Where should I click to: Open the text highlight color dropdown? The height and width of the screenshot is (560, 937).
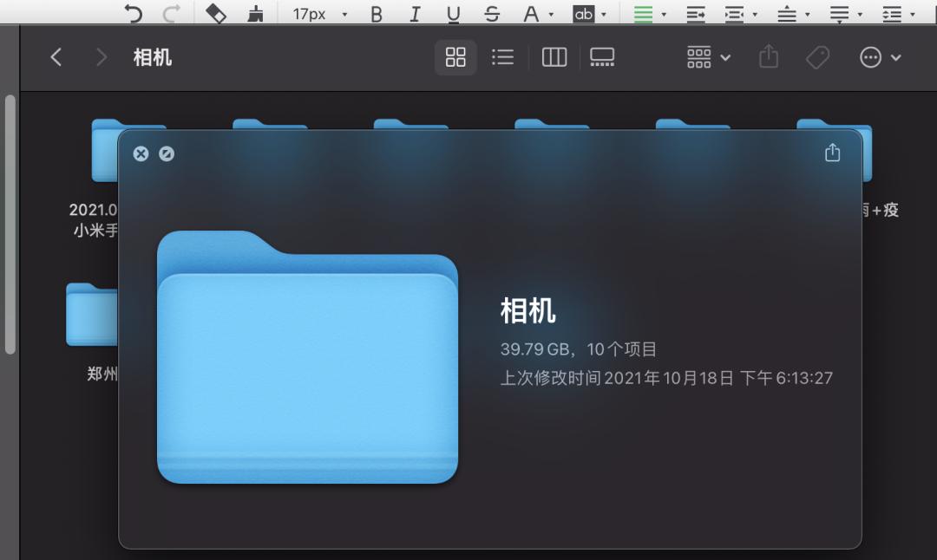point(591,13)
